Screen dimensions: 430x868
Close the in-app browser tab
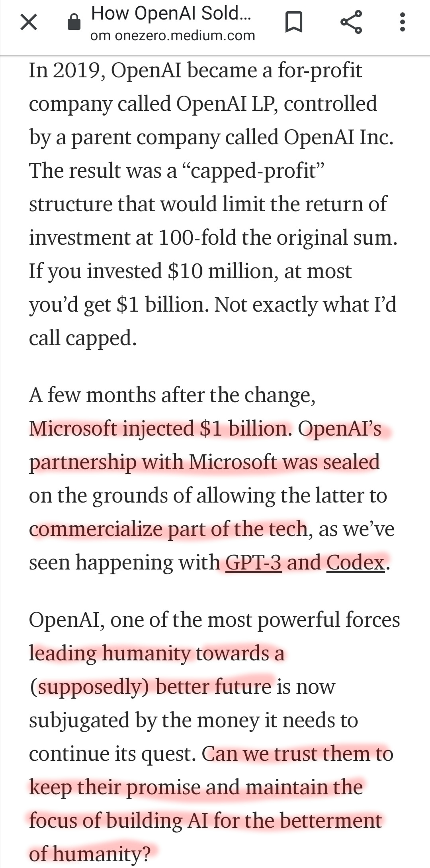29,22
